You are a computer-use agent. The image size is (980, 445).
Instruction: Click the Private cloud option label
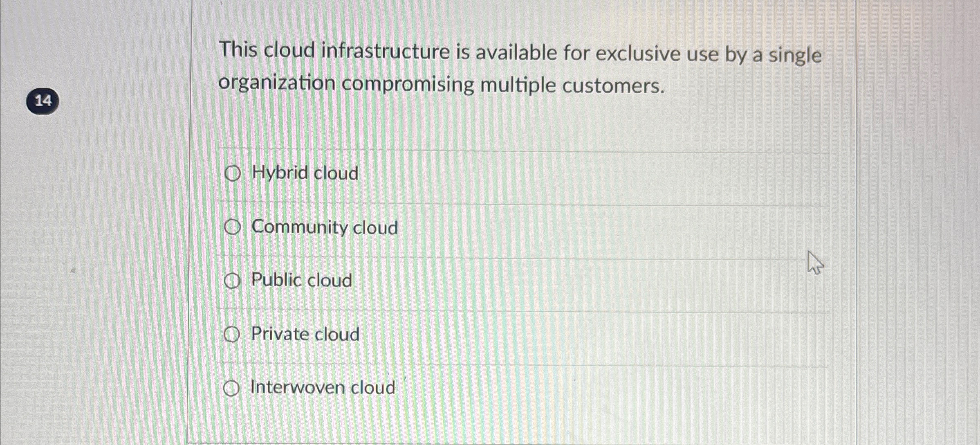point(305,335)
